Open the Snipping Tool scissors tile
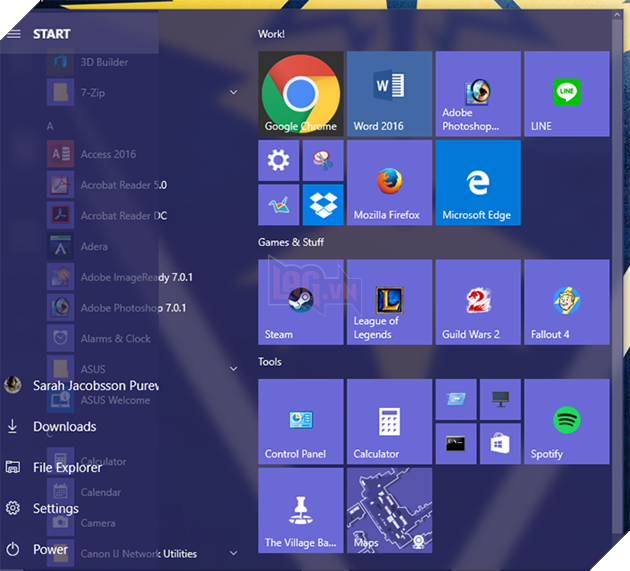Viewport: 630px width, 571px height. (323, 160)
